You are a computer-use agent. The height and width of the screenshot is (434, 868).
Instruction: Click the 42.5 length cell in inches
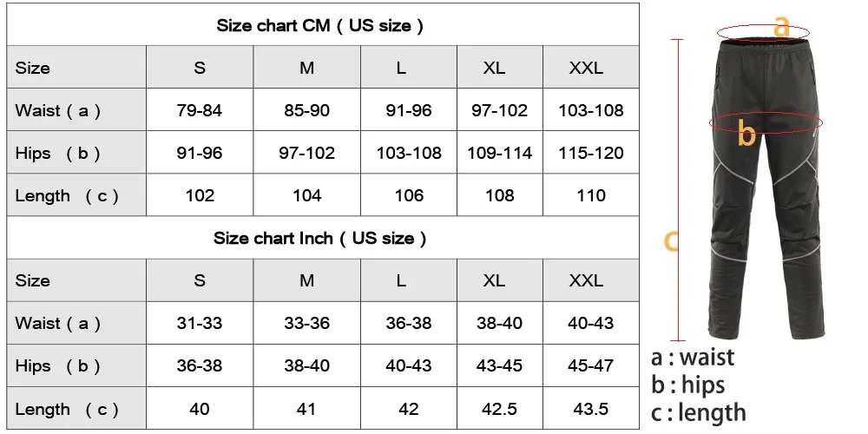tap(499, 409)
